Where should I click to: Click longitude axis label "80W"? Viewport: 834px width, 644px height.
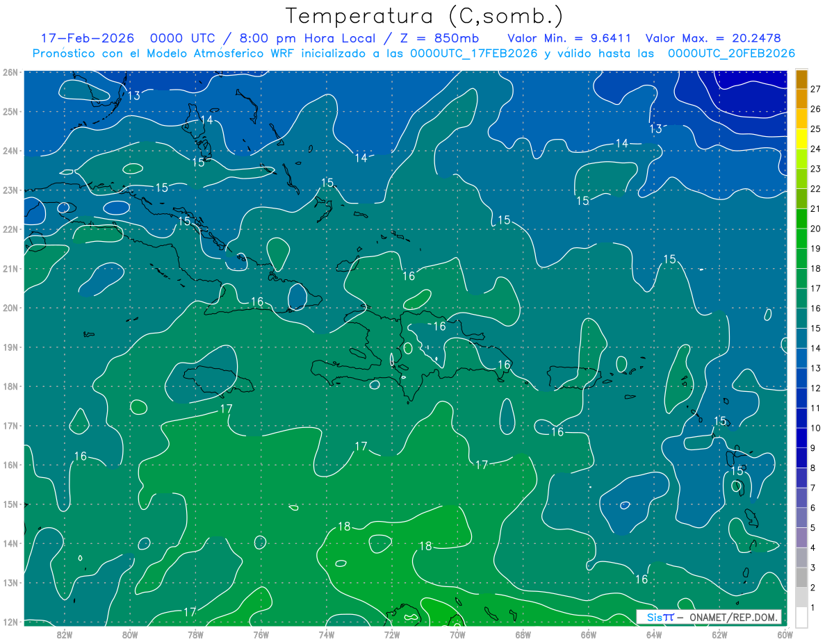130,634
